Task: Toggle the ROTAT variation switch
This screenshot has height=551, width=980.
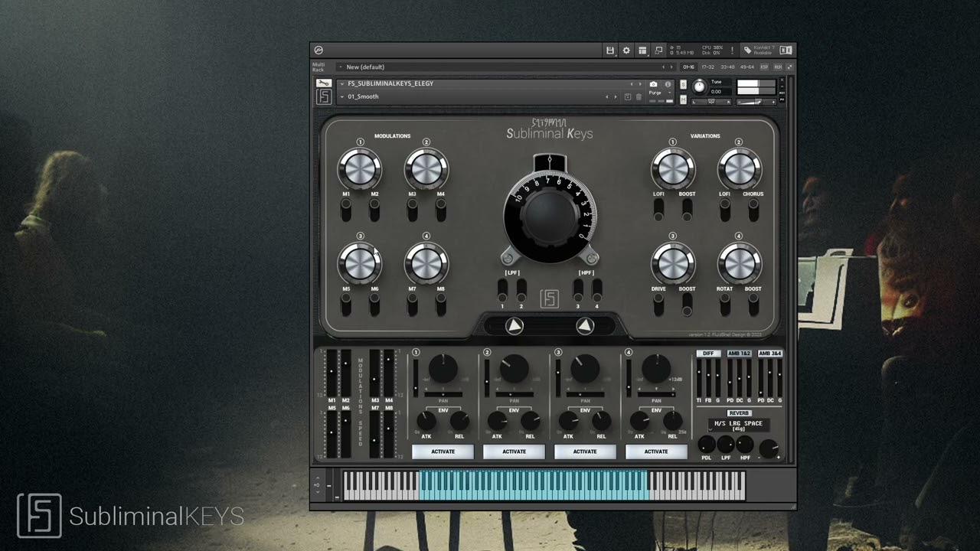Action: click(724, 305)
